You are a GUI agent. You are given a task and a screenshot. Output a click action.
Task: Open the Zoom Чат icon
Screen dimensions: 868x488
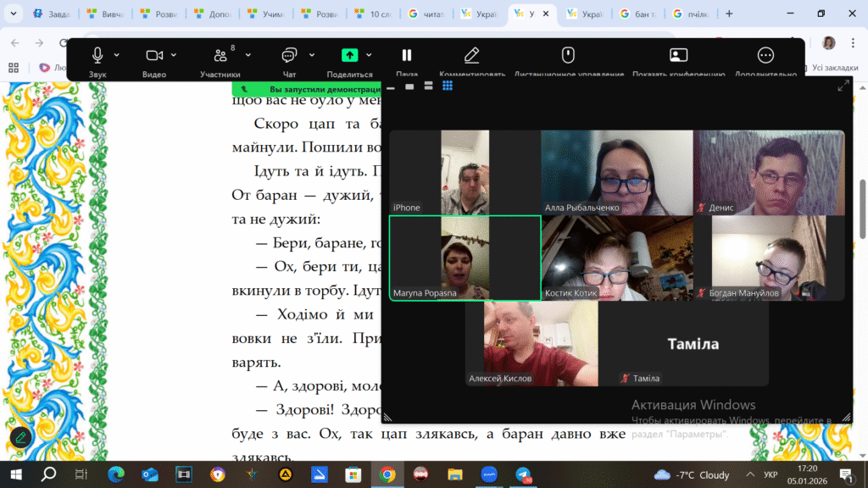point(288,55)
